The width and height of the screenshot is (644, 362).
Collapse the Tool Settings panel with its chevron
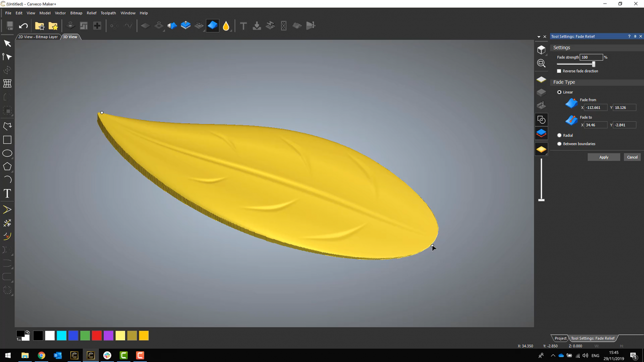[x=538, y=36]
